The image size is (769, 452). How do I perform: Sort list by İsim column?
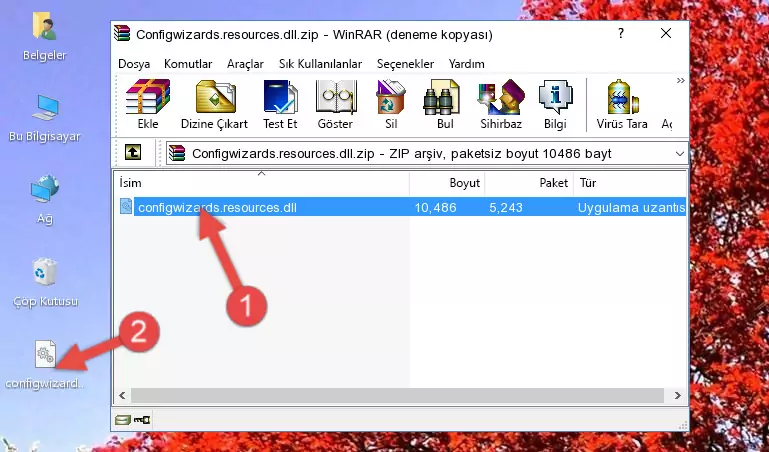[262, 183]
